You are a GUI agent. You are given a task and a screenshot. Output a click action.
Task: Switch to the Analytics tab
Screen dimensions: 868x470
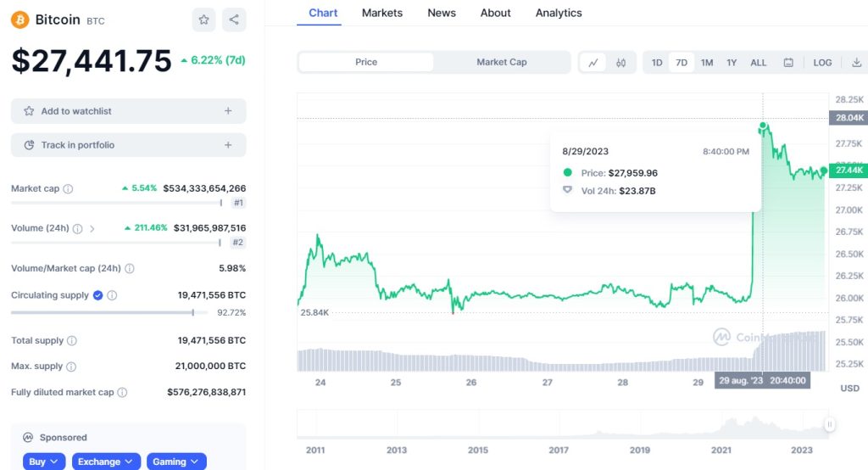(559, 13)
